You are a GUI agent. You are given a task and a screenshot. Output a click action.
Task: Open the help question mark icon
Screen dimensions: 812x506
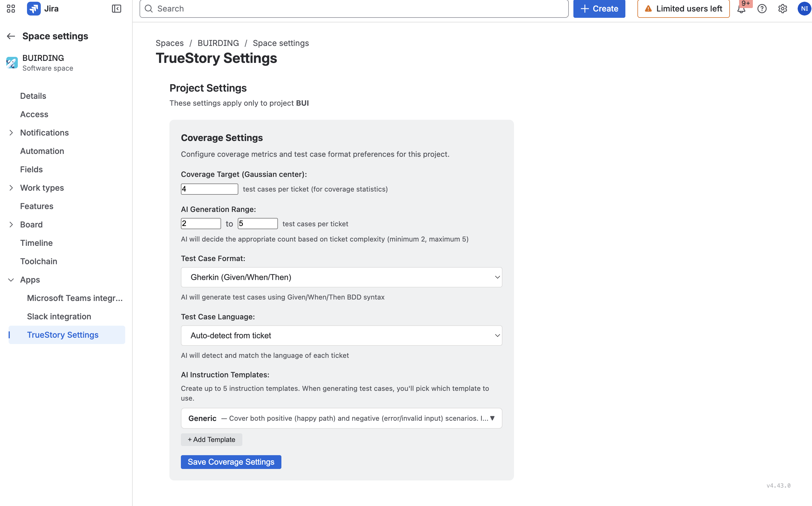click(762, 9)
